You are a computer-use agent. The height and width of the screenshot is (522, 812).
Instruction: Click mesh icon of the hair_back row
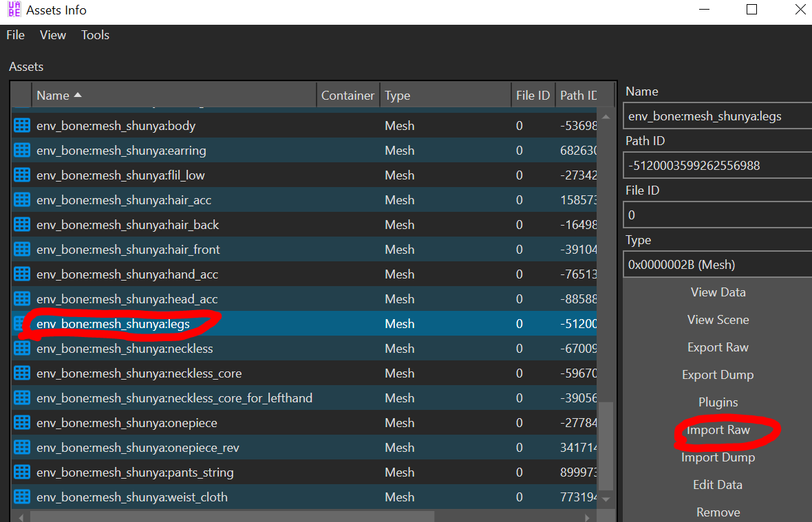coord(22,224)
